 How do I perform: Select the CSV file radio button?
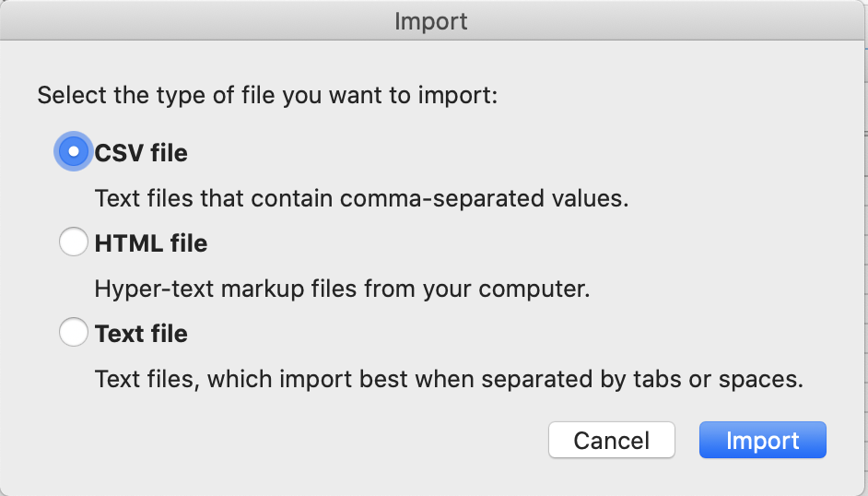[x=73, y=152]
